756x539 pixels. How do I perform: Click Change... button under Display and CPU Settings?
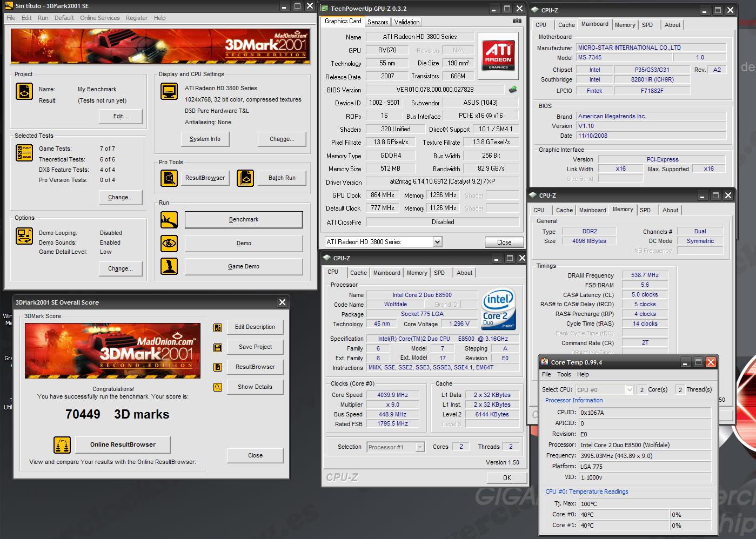pos(282,139)
